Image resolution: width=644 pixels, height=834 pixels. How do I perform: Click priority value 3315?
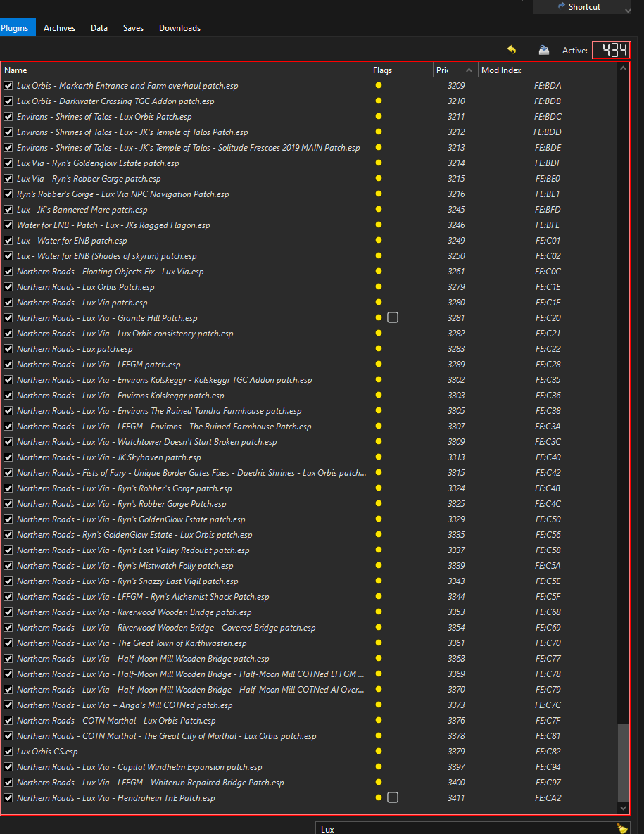point(456,472)
